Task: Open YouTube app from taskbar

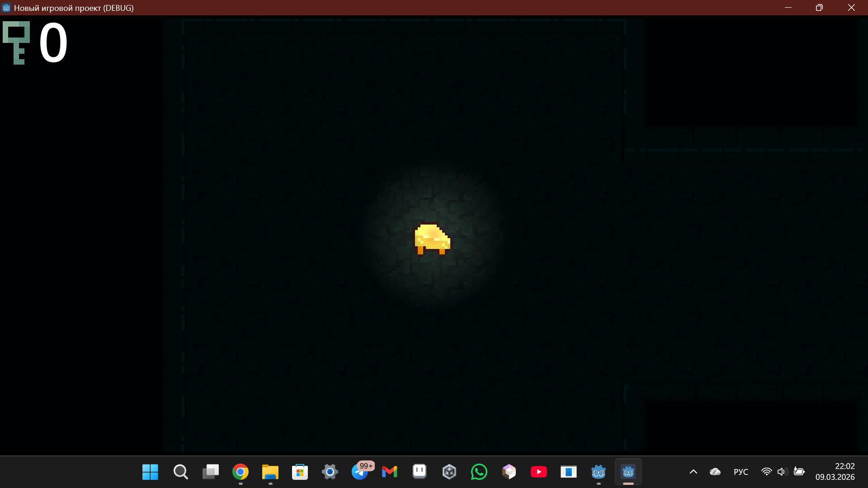Action: pos(538,472)
